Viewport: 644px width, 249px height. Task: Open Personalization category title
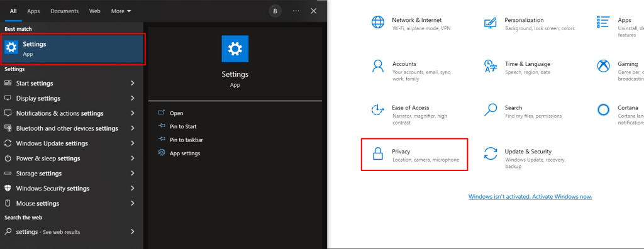pos(524,20)
